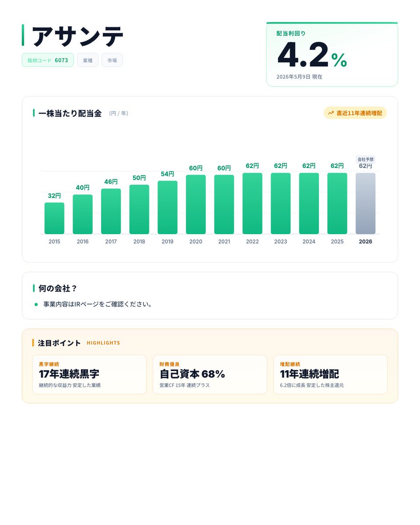Click the gray 2026 forecast bar
Screen dimensions: 420x525
[x=365, y=203]
